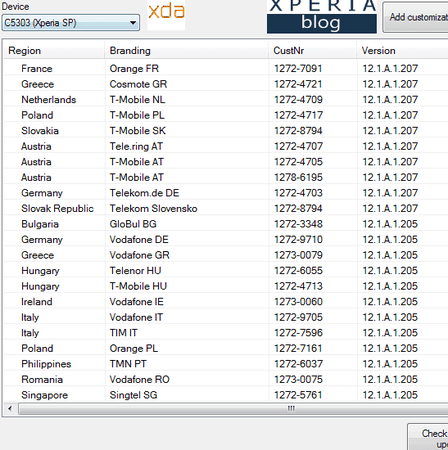This screenshot has width=448, height=450.
Task: Click the Romania region cell
Action: [x=42, y=380]
